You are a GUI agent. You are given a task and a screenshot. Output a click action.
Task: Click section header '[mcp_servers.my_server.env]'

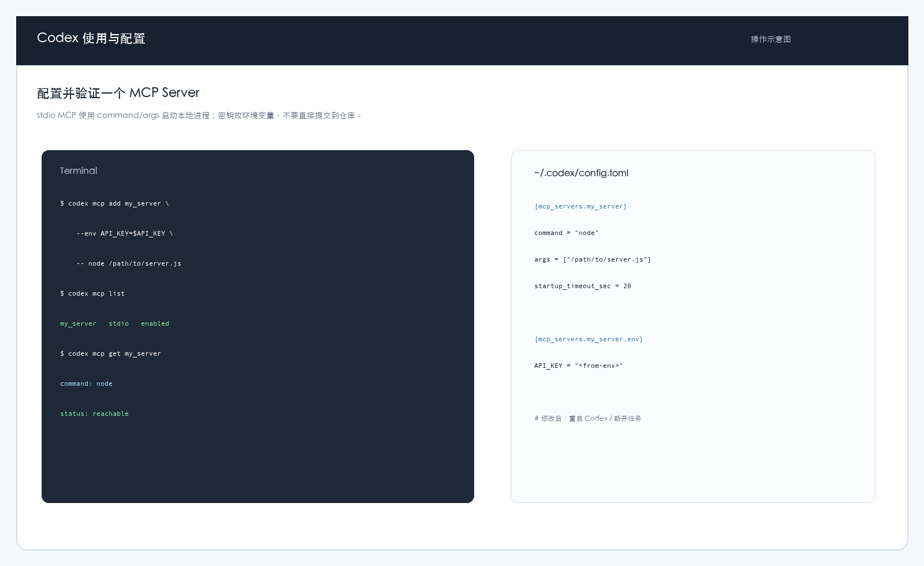[x=588, y=339]
